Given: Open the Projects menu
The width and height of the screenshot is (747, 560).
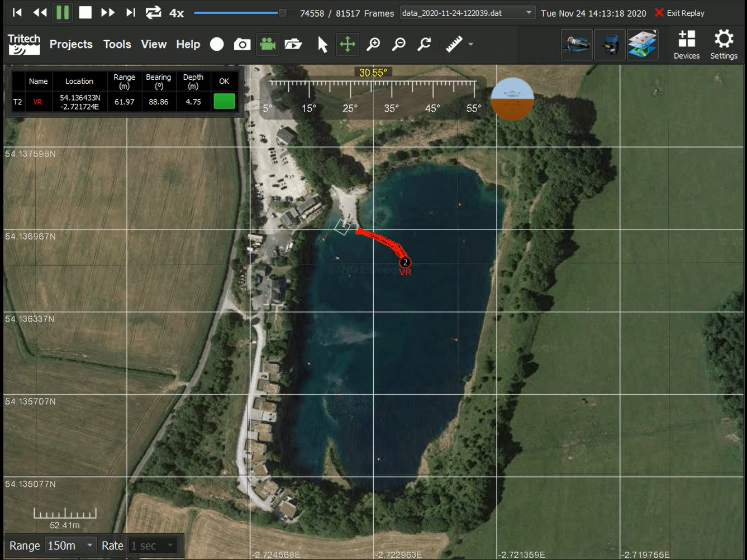Looking at the screenshot, I should [71, 44].
